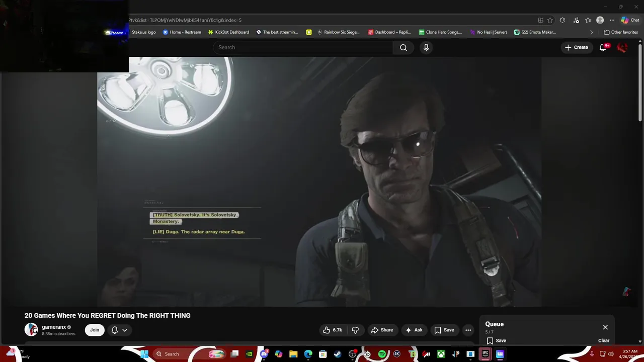
Task: Open the Home - Restream bookmark
Action: [x=182, y=32]
